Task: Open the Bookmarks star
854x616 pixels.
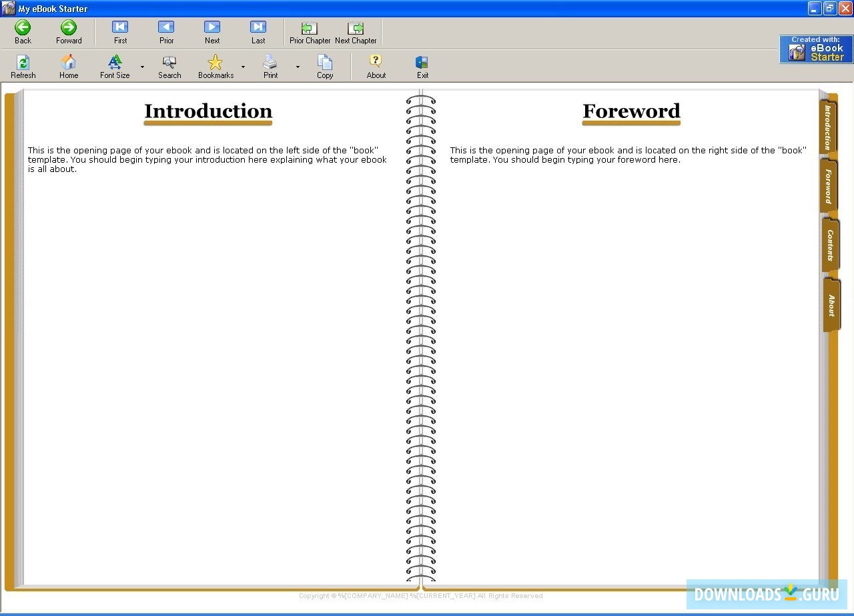Action: coord(216,67)
